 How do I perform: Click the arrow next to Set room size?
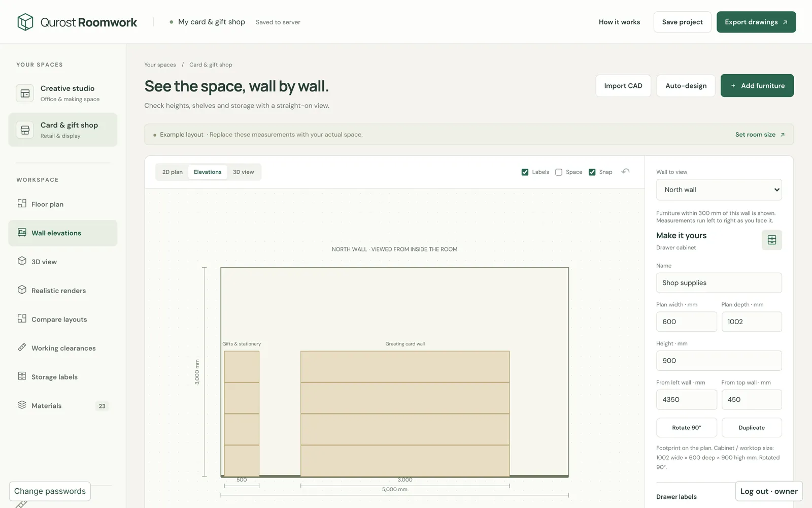(783, 135)
